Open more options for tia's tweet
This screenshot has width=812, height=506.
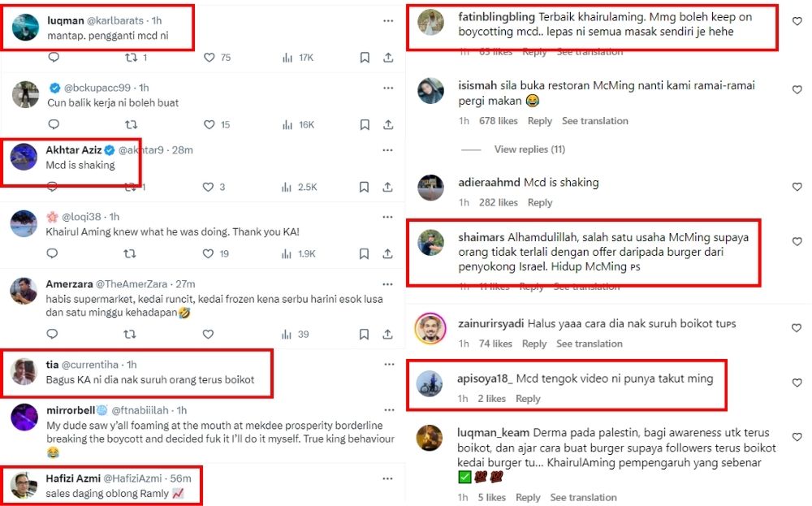pyautogui.click(x=389, y=365)
